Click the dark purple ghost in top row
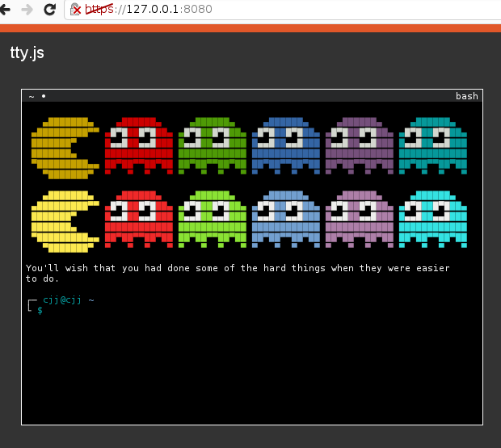The width and height of the screenshot is (501, 448). [x=359, y=145]
